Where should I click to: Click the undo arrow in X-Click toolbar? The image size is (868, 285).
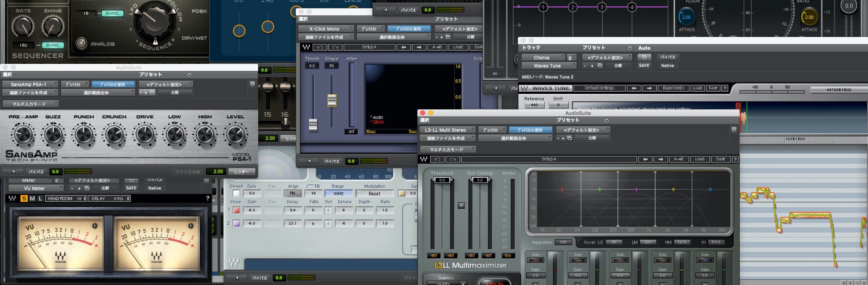[x=320, y=47]
